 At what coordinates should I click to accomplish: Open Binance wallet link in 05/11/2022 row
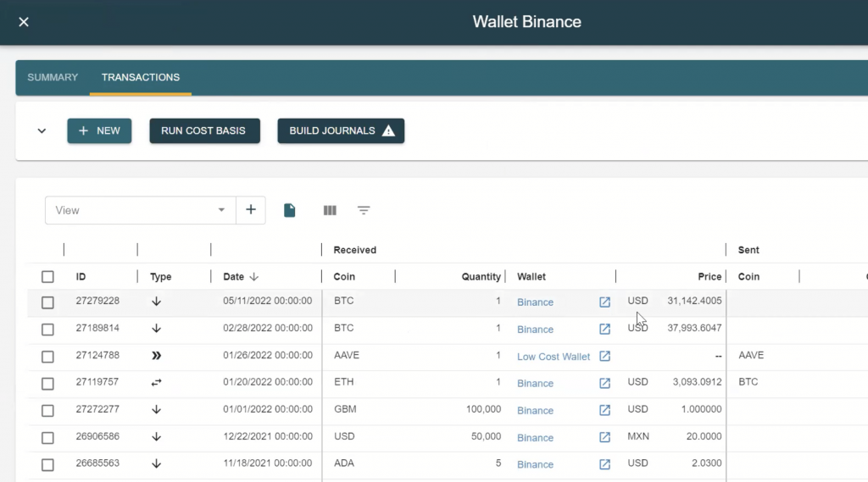pyautogui.click(x=536, y=302)
